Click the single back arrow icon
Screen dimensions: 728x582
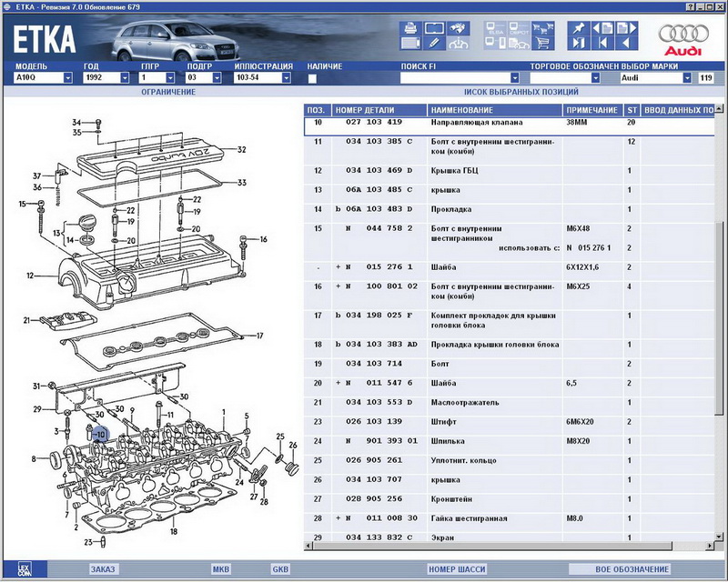pos(626,43)
